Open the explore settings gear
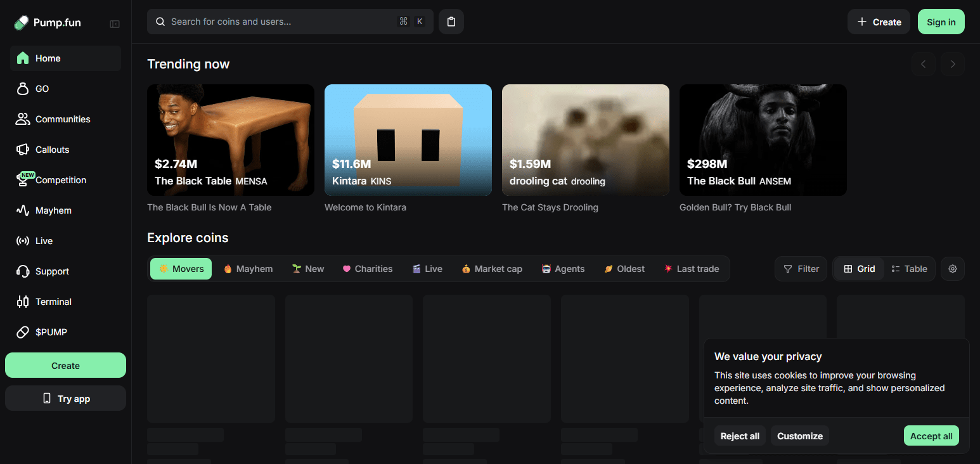This screenshot has width=980, height=464. 953,269
